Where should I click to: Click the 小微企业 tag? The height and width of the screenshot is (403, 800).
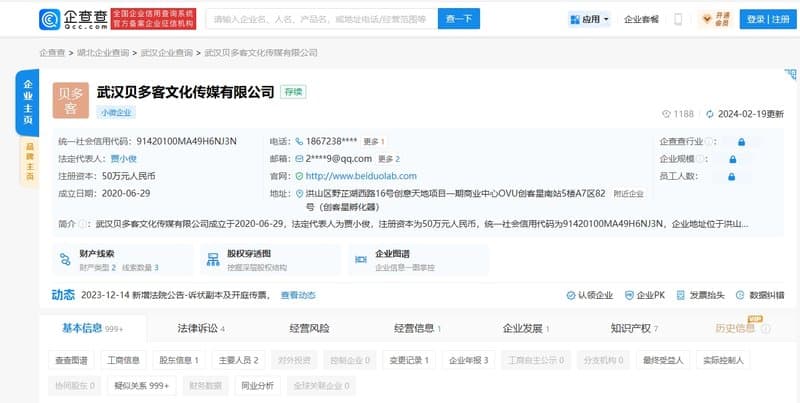tap(116, 113)
